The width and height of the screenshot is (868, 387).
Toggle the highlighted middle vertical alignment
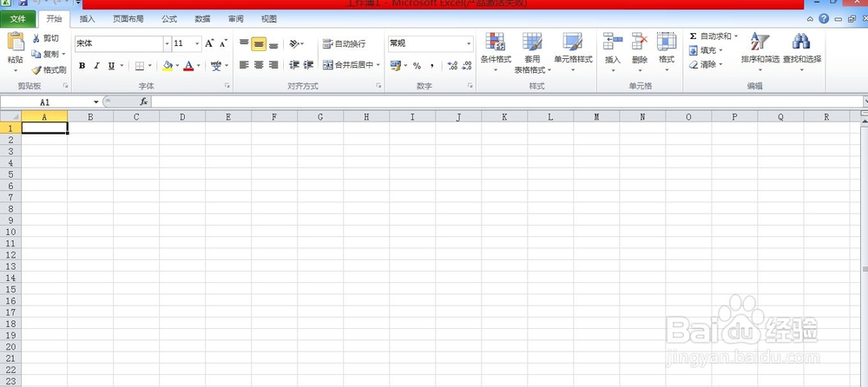click(x=259, y=43)
